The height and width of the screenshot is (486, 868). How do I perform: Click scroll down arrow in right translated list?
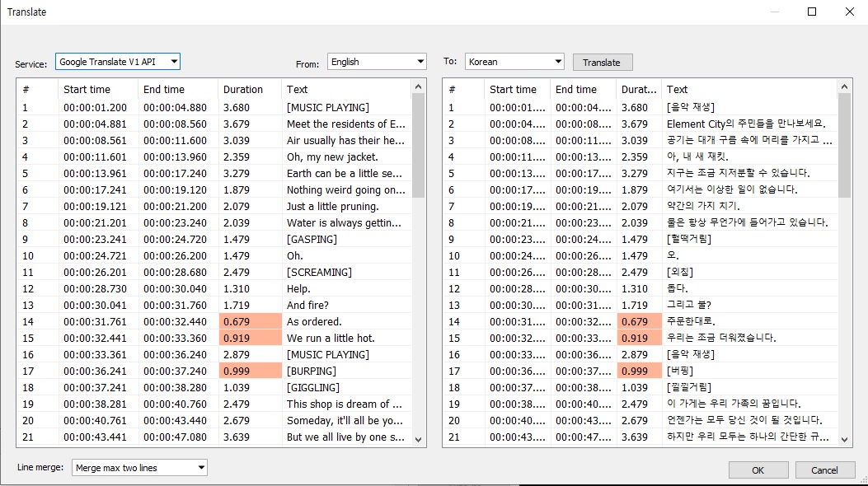[x=844, y=440]
